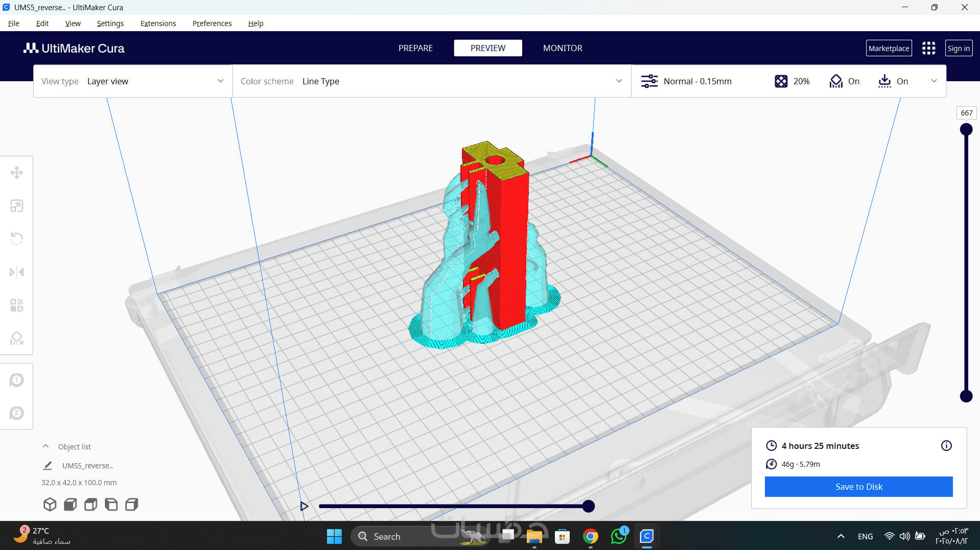Show print time info details
The width and height of the screenshot is (980, 550).
946,446
